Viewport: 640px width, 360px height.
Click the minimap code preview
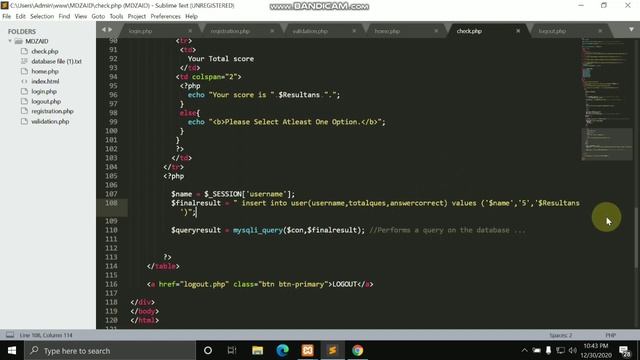(607, 99)
